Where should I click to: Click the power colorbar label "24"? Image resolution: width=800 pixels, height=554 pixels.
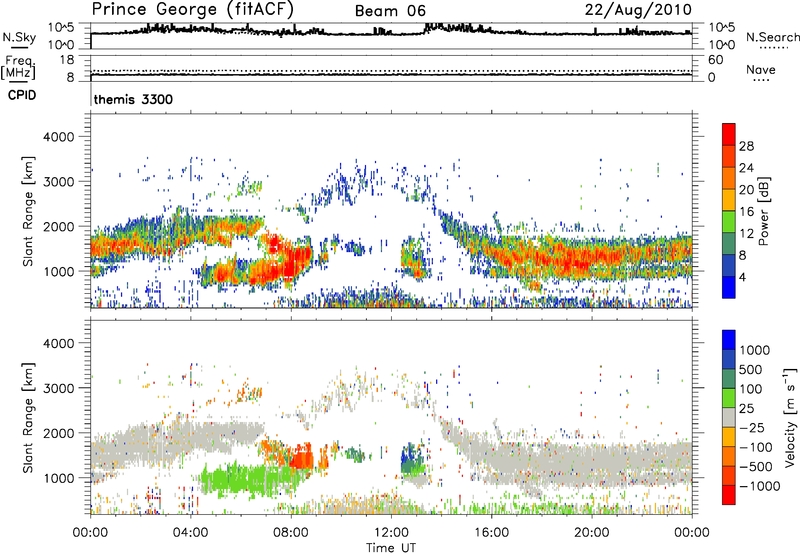click(746, 168)
